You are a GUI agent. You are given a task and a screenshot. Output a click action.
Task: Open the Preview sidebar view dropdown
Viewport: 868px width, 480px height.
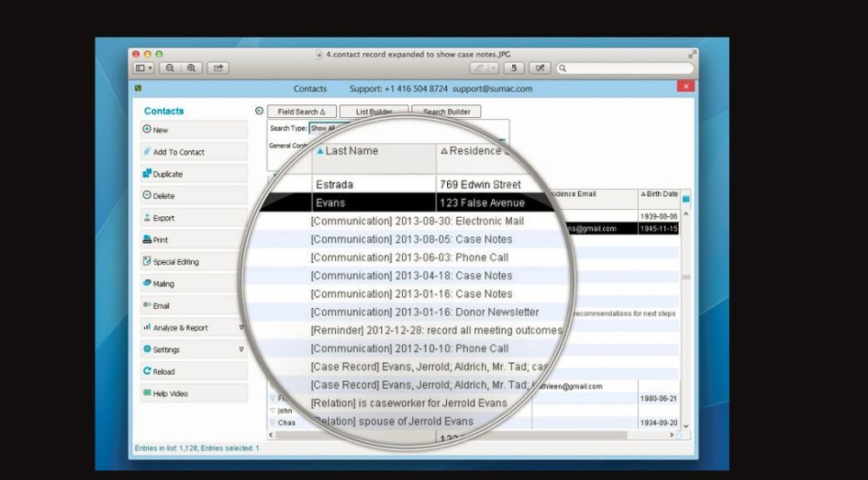point(143,68)
